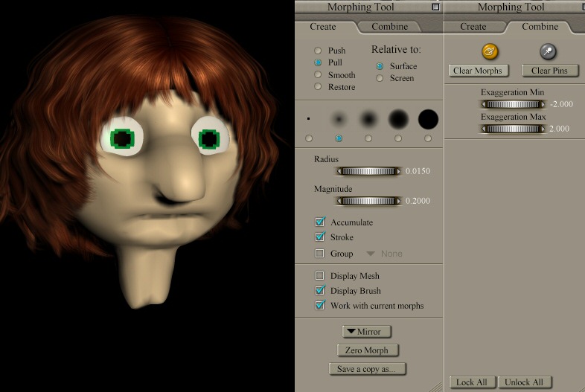Click the resize grip at left panel corner

click(x=435, y=387)
